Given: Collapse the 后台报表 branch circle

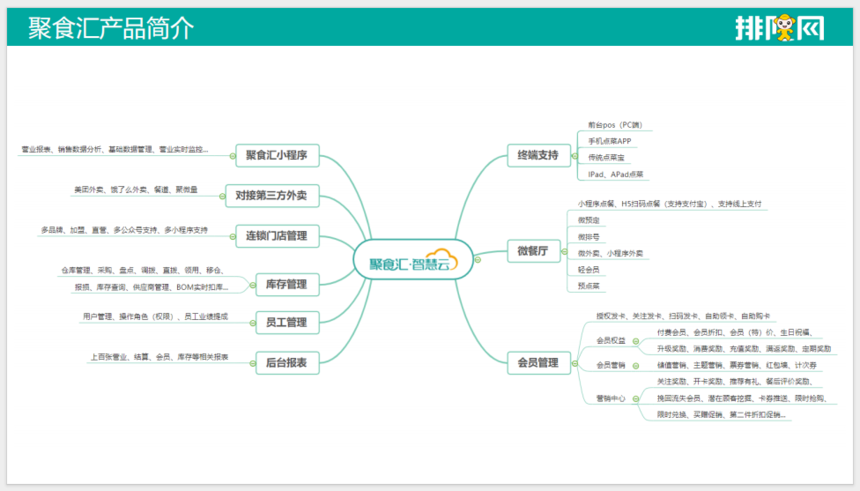Looking at the screenshot, I should [x=253, y=363].
